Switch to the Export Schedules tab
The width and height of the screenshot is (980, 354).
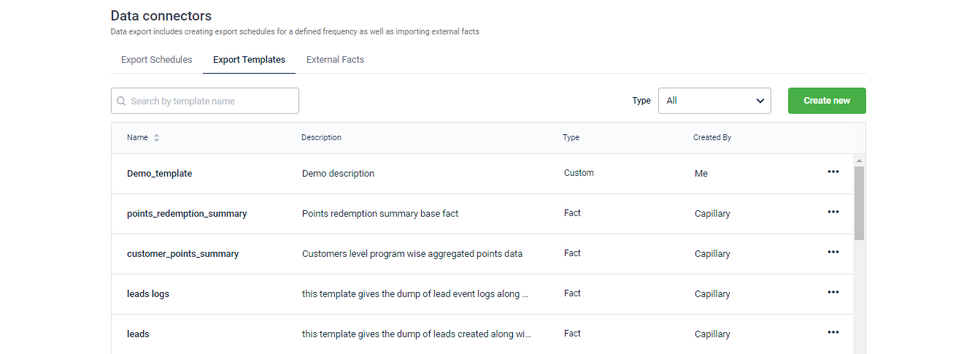click(157, 60)
